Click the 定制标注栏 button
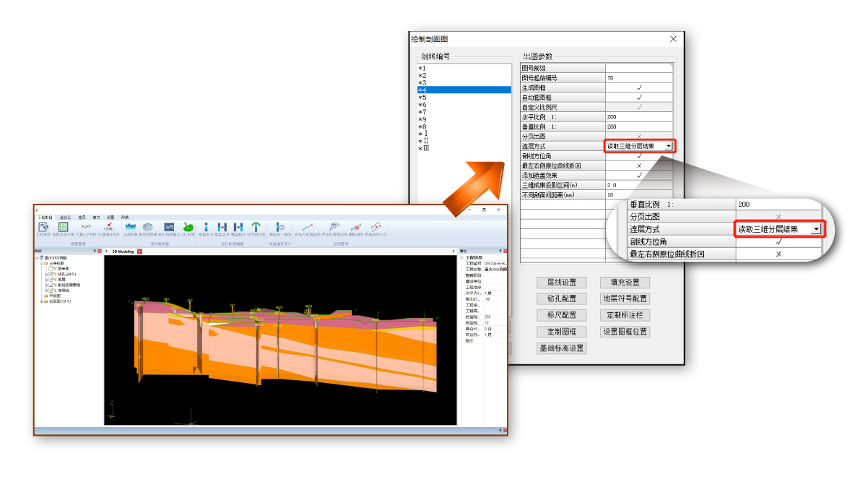This screenshot has width=868, height=477. pos(625,315)
